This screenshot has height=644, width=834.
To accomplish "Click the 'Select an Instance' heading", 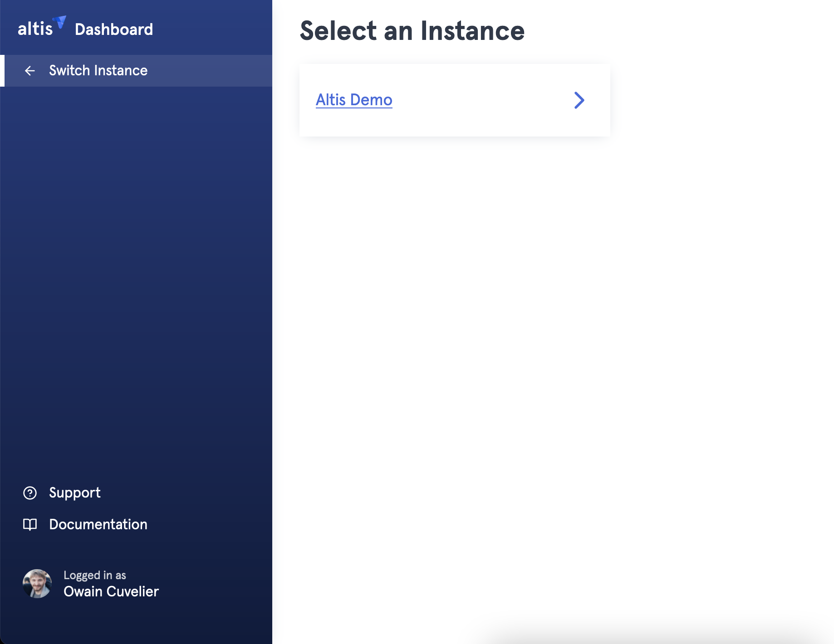I will coord(412,31).
